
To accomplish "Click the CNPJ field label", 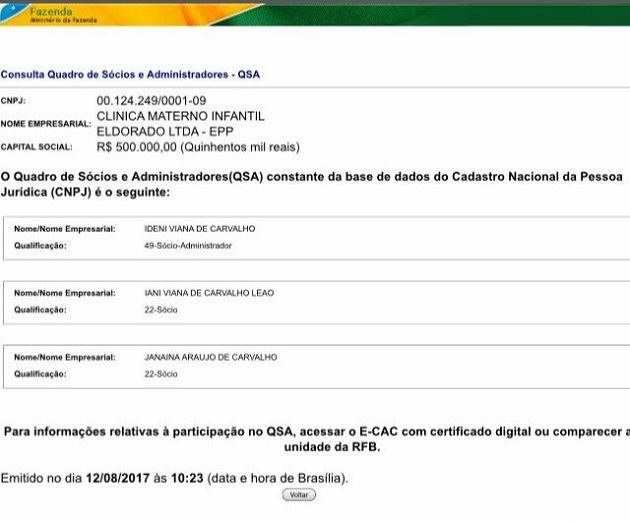I will coord(12,102).
